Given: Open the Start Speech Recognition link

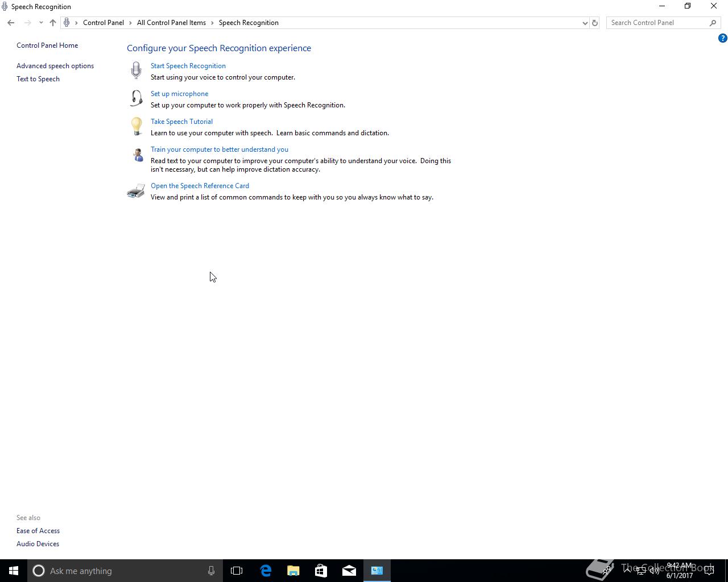Looking at the screenshot, I should pyautogui.click(x=188, y=66).
